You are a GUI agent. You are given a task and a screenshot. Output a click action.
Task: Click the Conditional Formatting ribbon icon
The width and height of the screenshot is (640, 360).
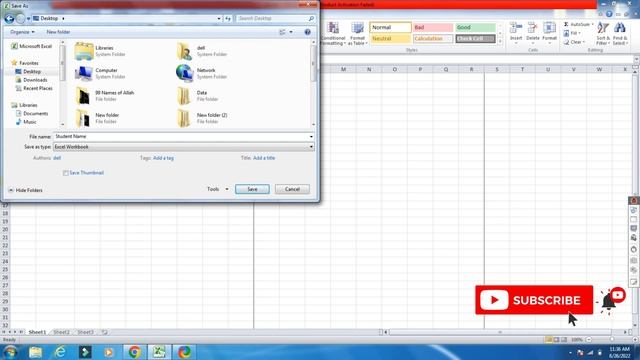pos(333,33)
